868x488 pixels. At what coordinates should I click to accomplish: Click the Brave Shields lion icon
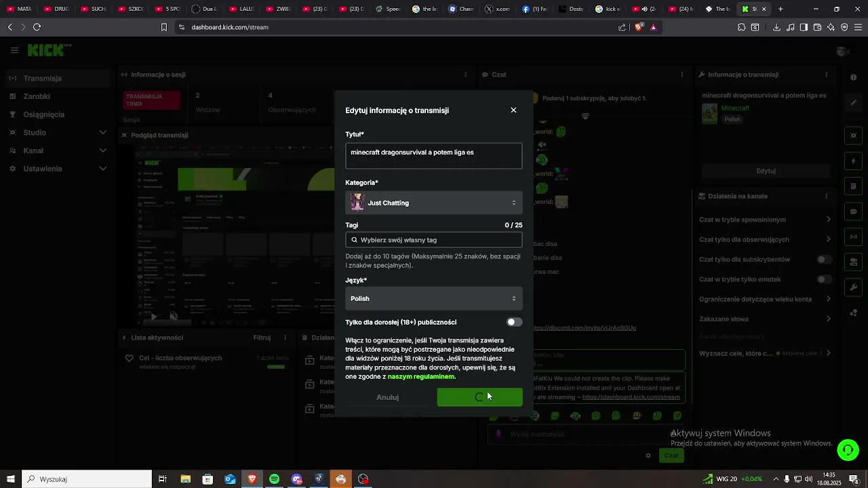pos(639,27)
